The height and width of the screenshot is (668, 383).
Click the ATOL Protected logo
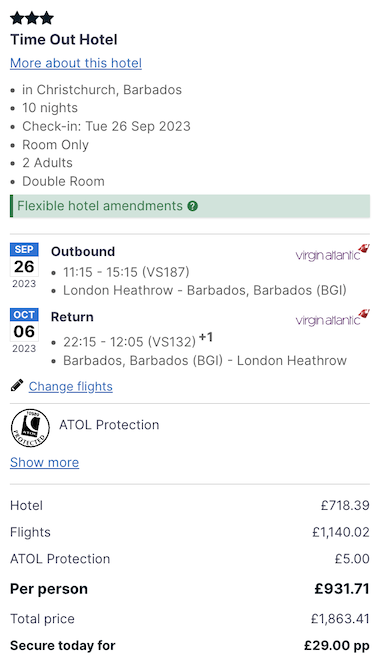tap(30, 428)
